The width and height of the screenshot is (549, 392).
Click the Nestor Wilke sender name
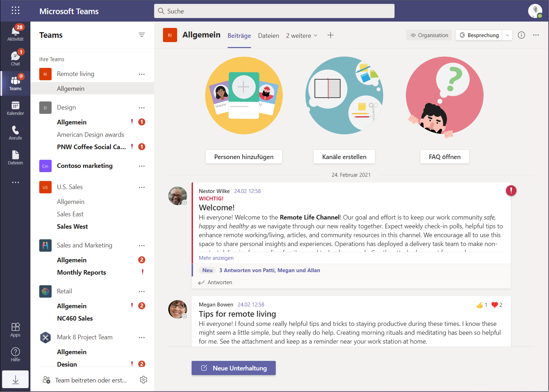click(x=214, y=191)
